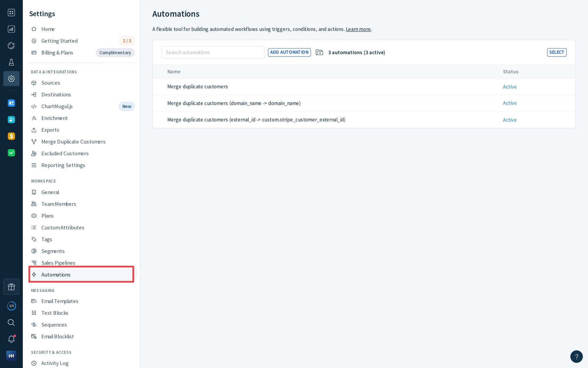Open Destinations settings page
Image resolution: width=588 pixels, height=368 pixels.
coord(83,95)
